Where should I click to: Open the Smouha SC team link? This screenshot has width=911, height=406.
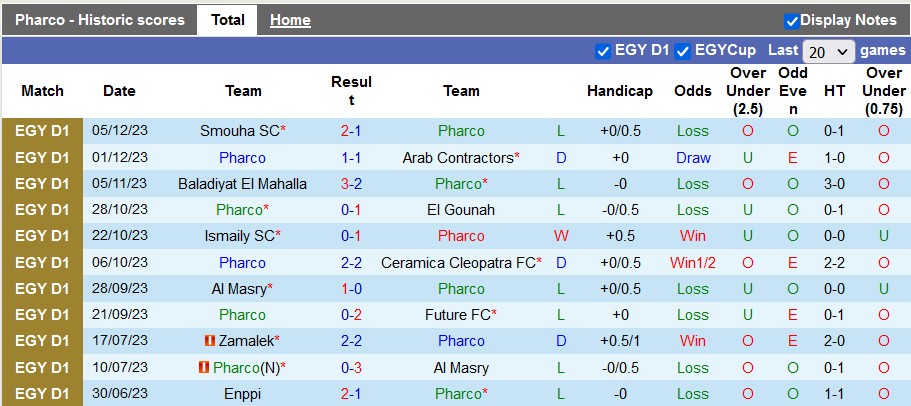(x=240, y=131)
